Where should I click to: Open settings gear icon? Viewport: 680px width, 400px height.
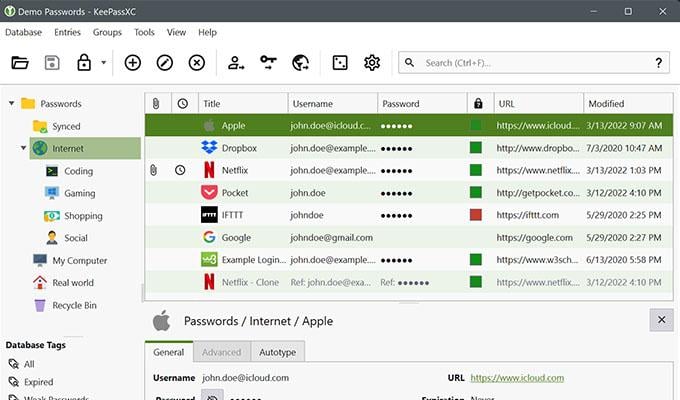pyautogui.click(x=372, y=63)
